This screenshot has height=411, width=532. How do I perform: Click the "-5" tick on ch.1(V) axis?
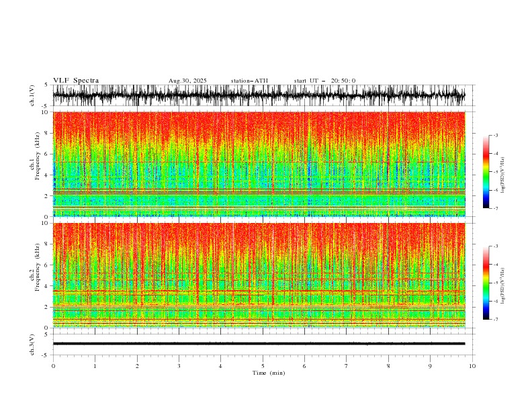45,106
